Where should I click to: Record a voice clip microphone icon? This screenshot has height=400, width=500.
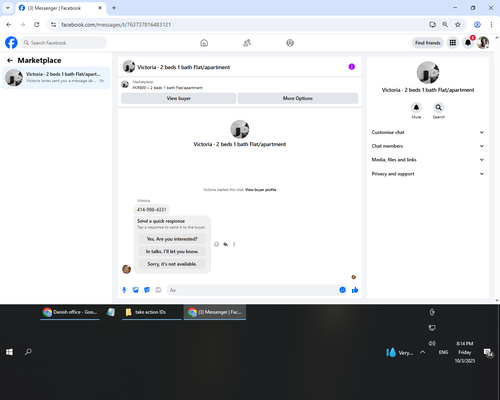(x=124, y=290)
